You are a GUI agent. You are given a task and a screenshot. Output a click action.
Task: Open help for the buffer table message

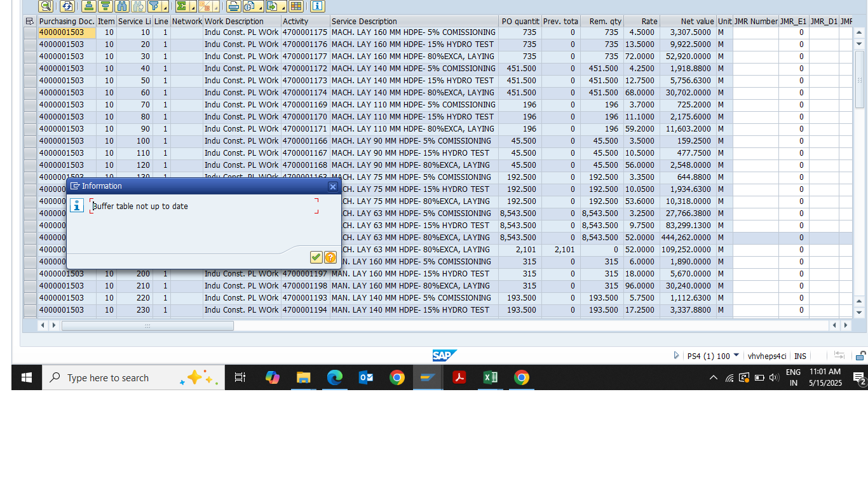[330, 257]
